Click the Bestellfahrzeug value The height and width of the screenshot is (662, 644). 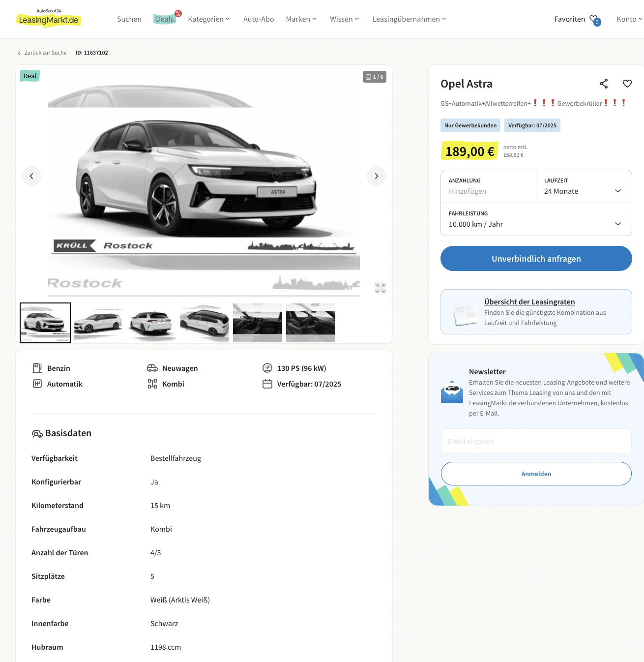pos(176,458)
